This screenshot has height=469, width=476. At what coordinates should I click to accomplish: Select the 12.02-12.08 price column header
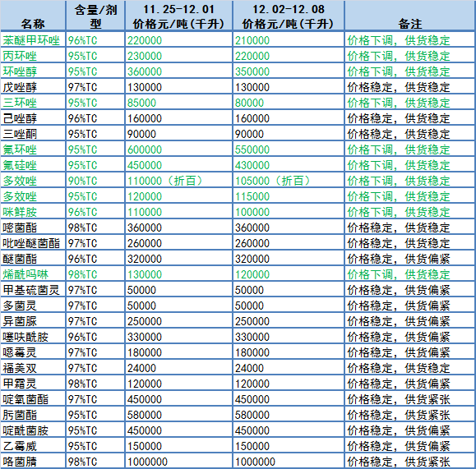pos(289,16)
